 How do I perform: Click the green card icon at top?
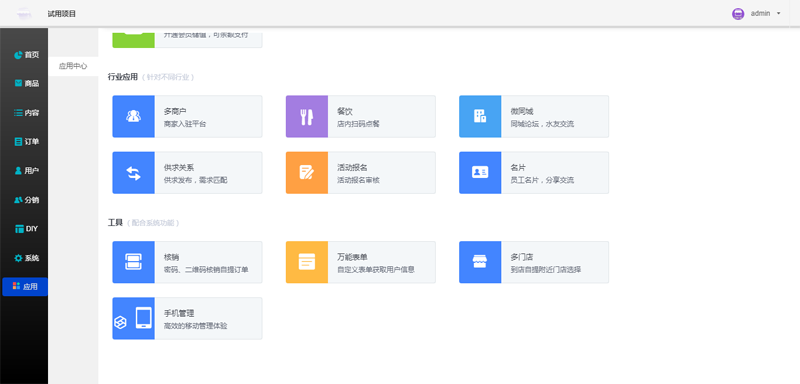pos(133,40)
